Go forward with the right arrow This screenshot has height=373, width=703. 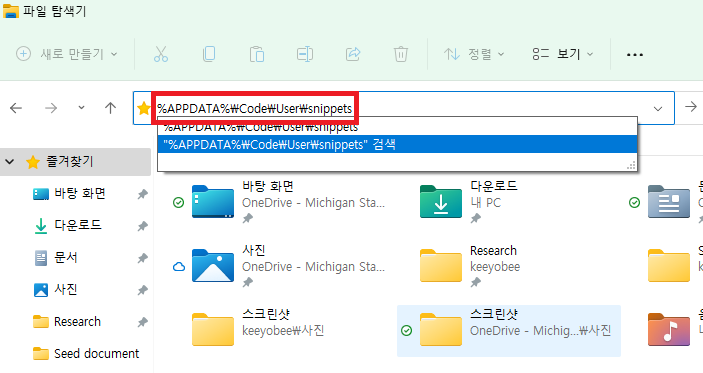[51, 108]
